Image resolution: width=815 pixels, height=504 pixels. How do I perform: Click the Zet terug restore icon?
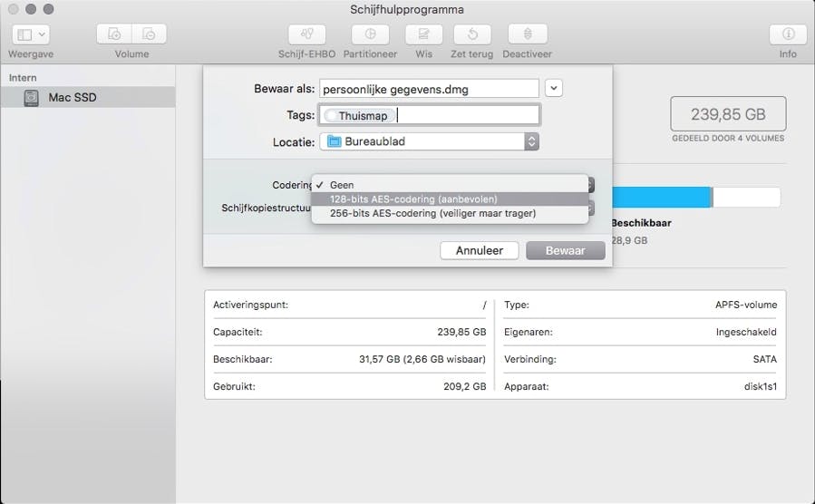[471, 34]
